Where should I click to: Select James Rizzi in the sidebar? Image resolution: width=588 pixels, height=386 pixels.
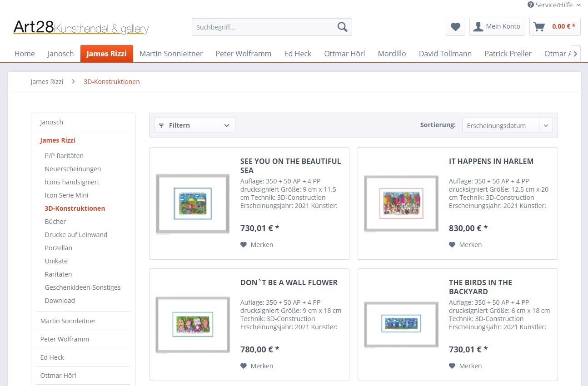coord(83,140)
